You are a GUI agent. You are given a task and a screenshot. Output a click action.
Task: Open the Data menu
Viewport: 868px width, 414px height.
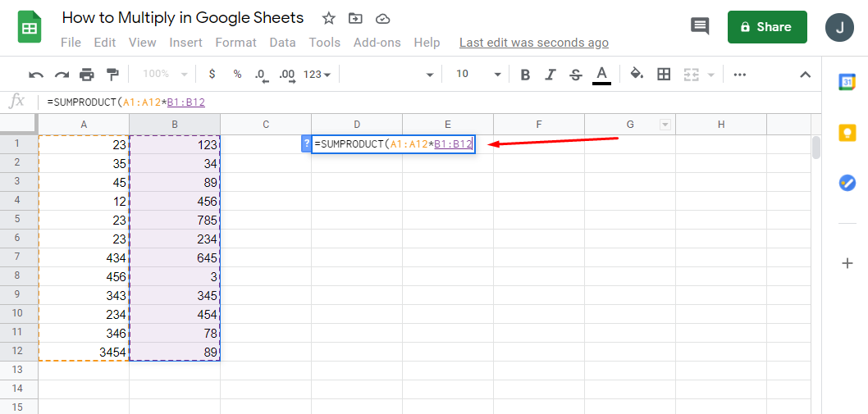coord(282,43)
